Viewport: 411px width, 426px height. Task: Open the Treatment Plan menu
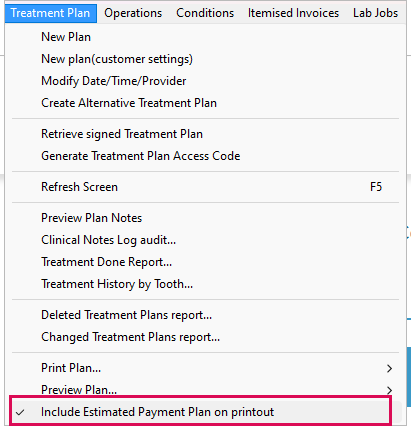pos(51,13)
